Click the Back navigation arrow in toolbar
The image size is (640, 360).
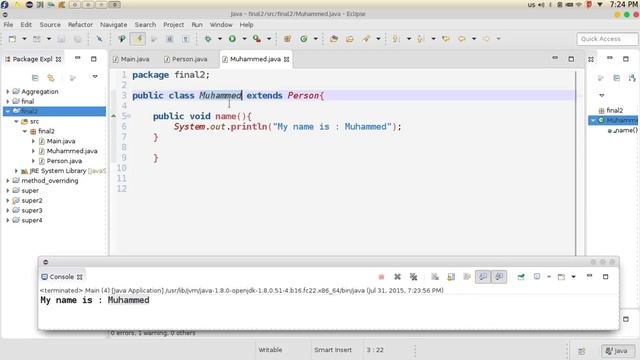point(462,39)
